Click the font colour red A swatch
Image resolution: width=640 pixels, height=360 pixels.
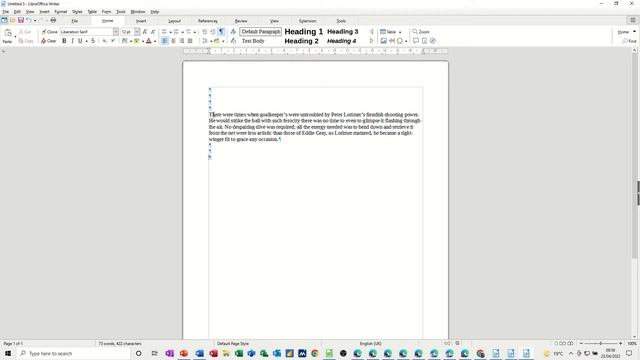(x=149, y=41)
